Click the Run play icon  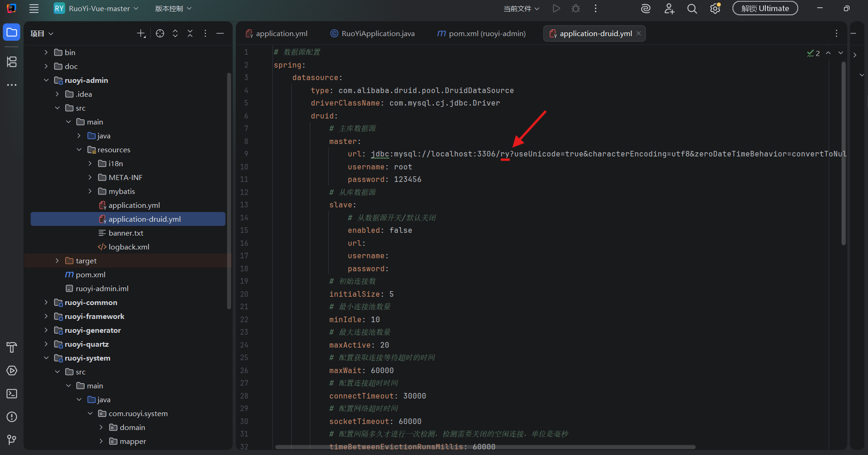tap(556, 8)
